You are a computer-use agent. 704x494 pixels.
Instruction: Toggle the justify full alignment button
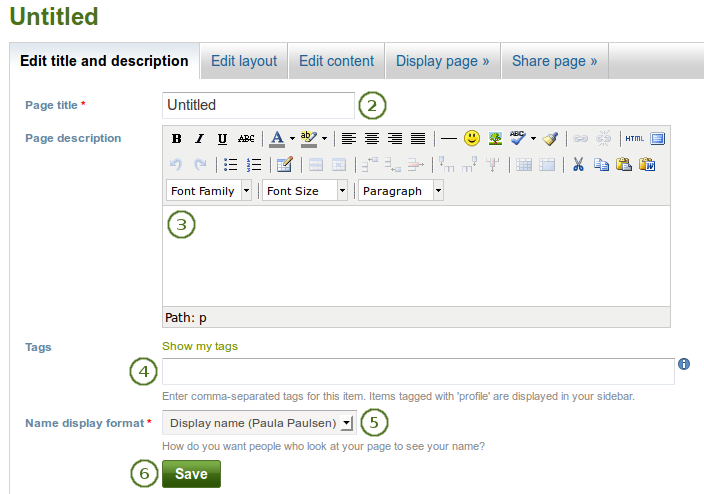click(418, 139)
